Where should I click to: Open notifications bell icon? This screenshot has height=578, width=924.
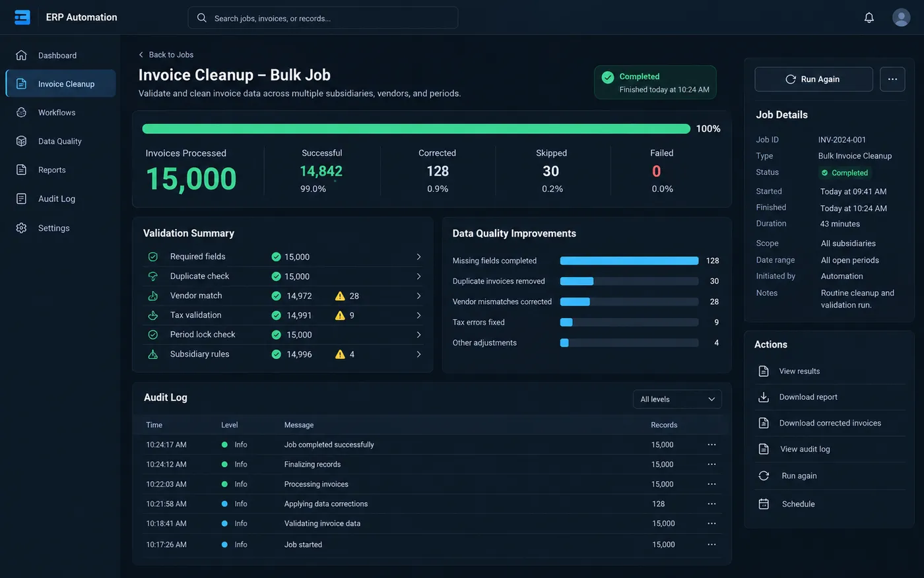coord(869,18)
